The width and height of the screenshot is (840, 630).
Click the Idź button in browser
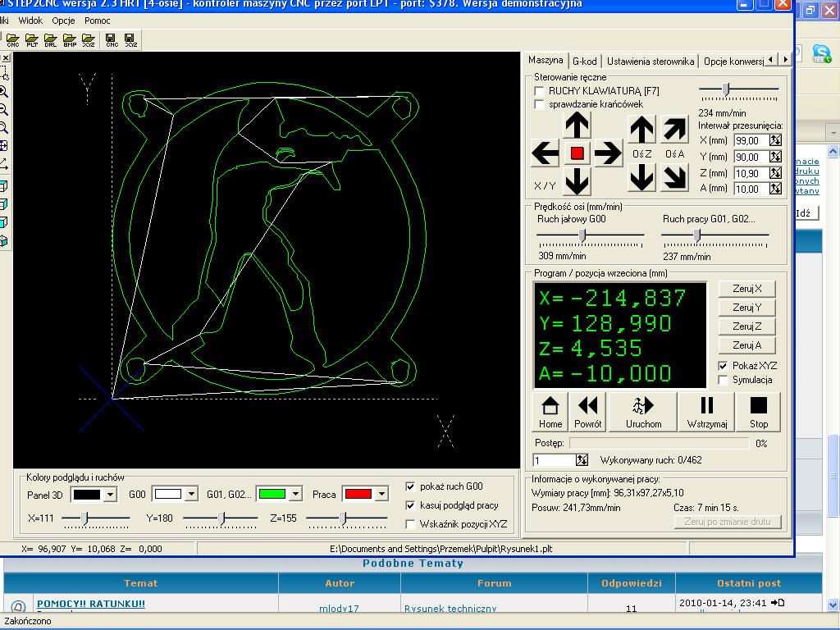pos(806,213)
